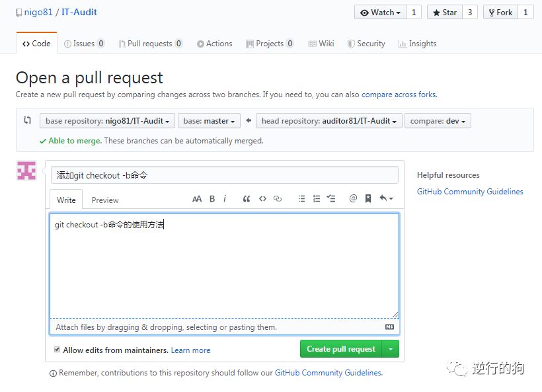Open the Security tab
This screenshot has height=392, width=542.
coord(366,44)
